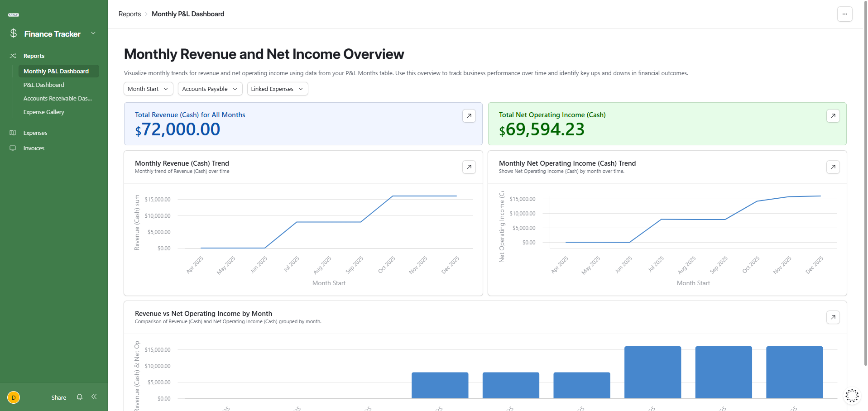Image resolution: width=868 pixels, height=411 pixels.
Task: Click the Share button
Action: pyautogui.click(x=58, y=397)
